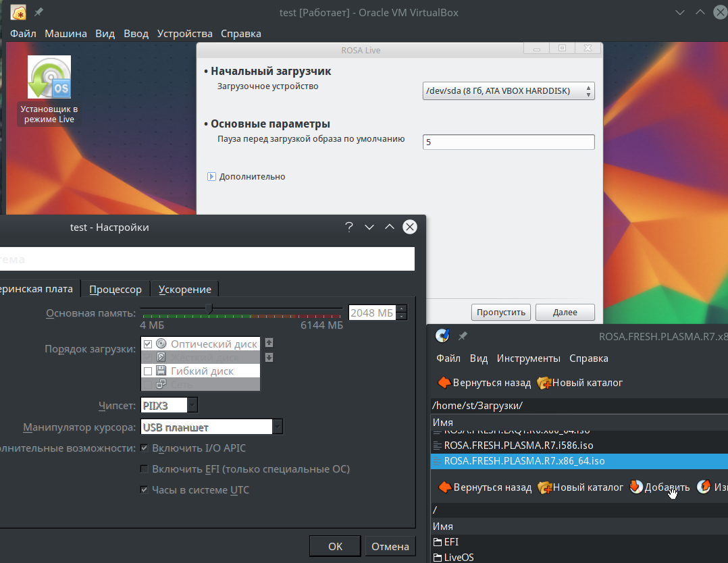Viewport: 728px width, 563px height.
Task: Click the base memory 2048 MB field
Action: (372, 313)
